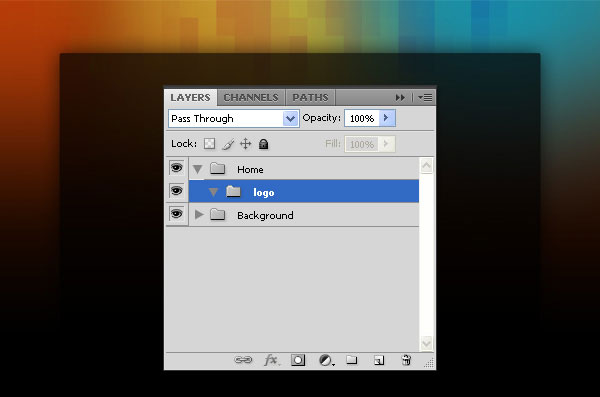Switch to the Layers tab
Screen dimensions: 600x397
tap(190, 98)
